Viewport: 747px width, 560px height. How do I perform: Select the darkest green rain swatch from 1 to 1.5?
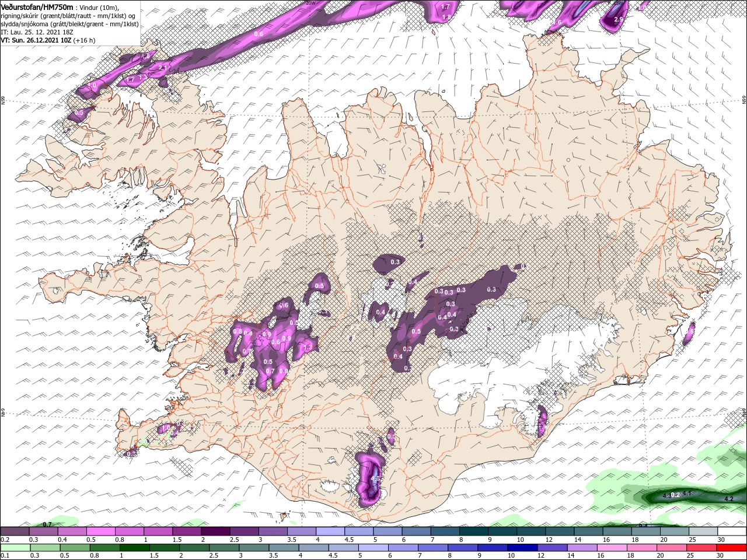click(134, 548)
